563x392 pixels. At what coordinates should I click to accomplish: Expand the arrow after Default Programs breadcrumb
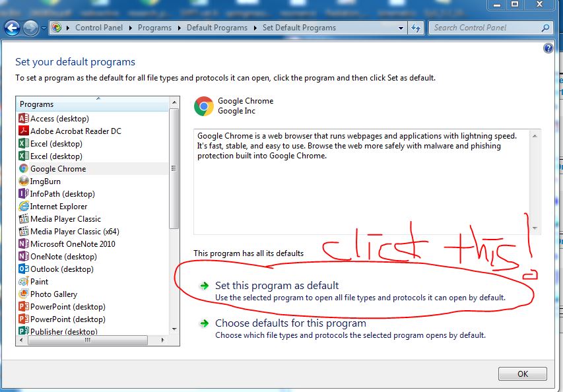coord(255,28)
